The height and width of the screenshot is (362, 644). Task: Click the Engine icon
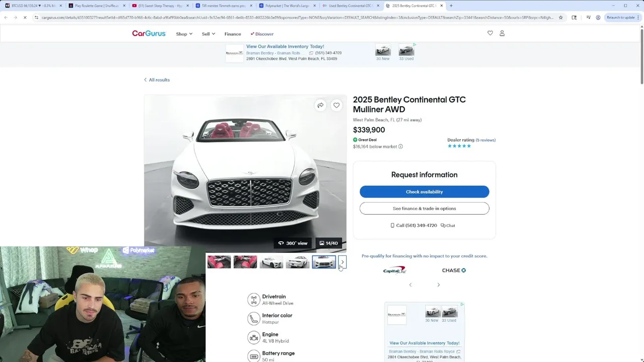click(254, 337)
